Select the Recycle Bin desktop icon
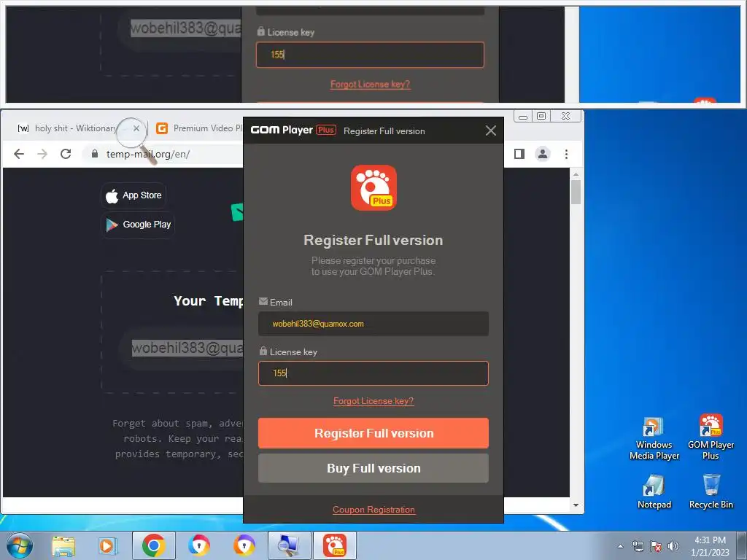 click(x=711, y=491)
